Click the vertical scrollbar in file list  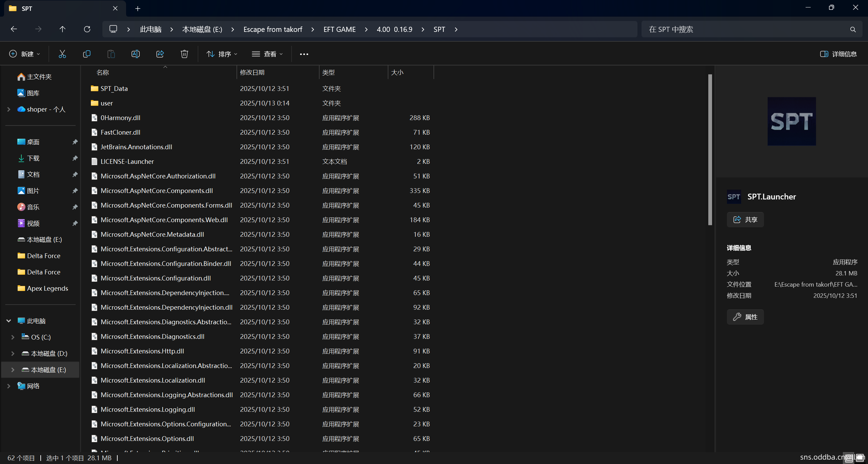(710, 150)
